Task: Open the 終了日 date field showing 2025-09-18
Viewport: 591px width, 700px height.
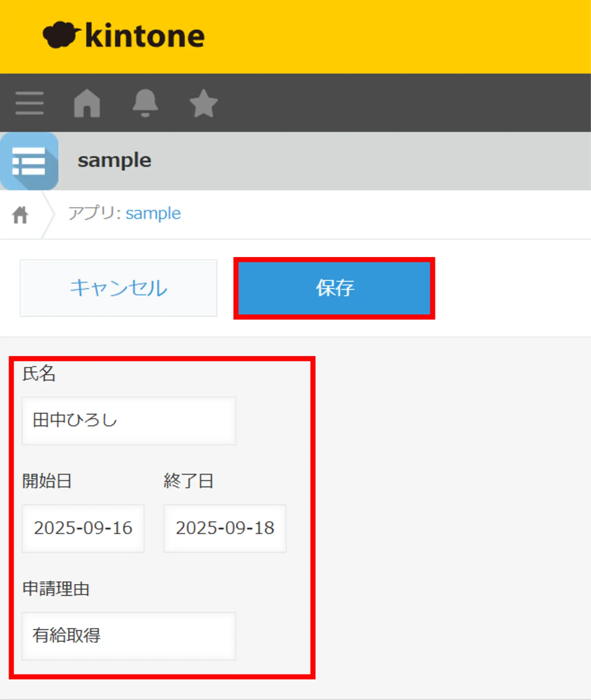Action: (x=225, y=528)
